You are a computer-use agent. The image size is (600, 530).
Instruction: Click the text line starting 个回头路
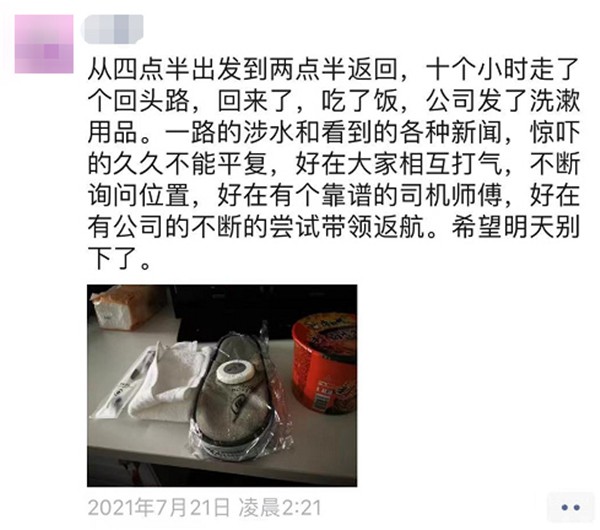(x=334, y=101)
